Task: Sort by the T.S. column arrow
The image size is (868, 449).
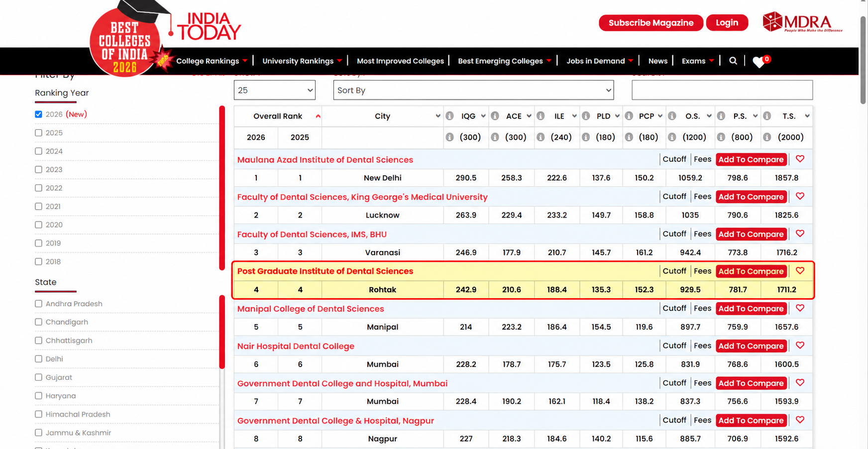Action: tap(807, 116)
